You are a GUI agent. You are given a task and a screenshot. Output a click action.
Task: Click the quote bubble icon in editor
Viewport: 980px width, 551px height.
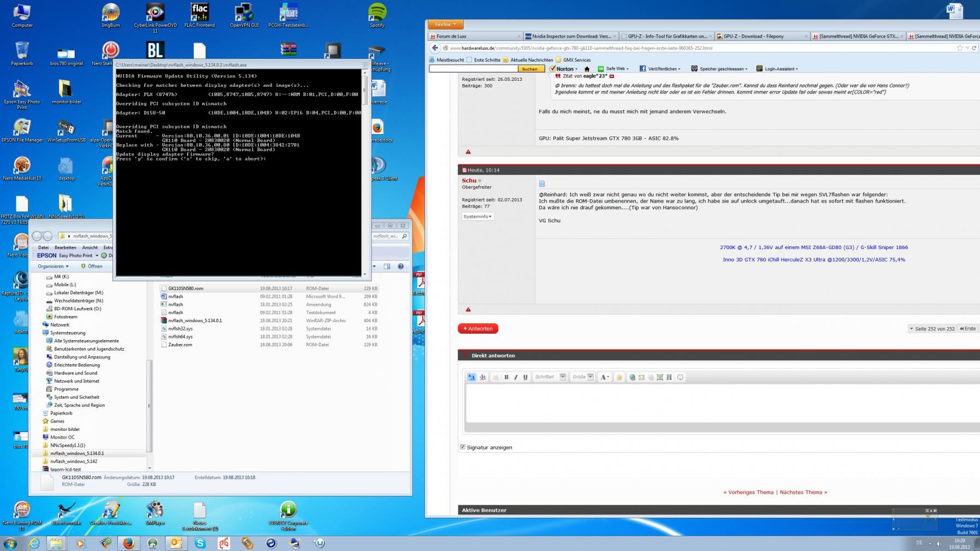pos(680,377)
